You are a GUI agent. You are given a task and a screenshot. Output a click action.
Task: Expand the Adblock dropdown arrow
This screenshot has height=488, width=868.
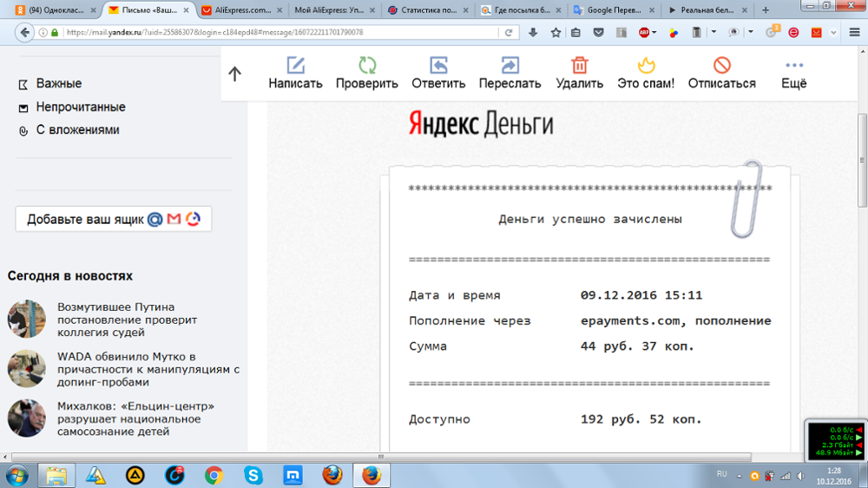tap(654, 33)
